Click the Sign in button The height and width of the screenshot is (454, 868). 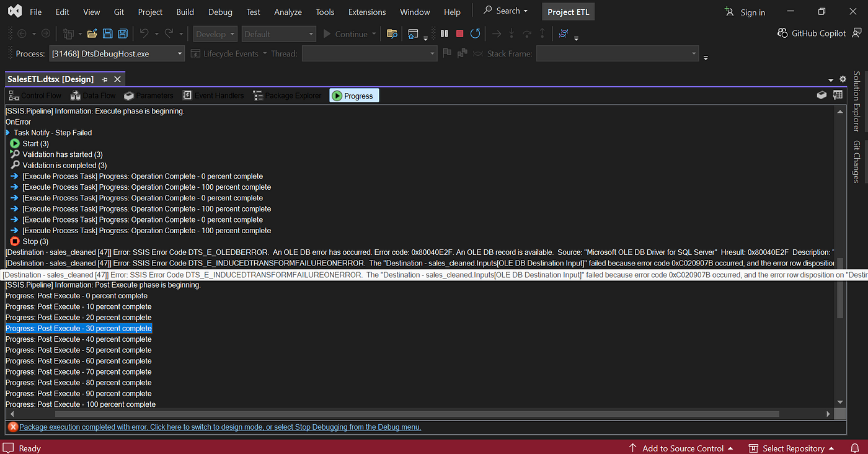point(745,12)
